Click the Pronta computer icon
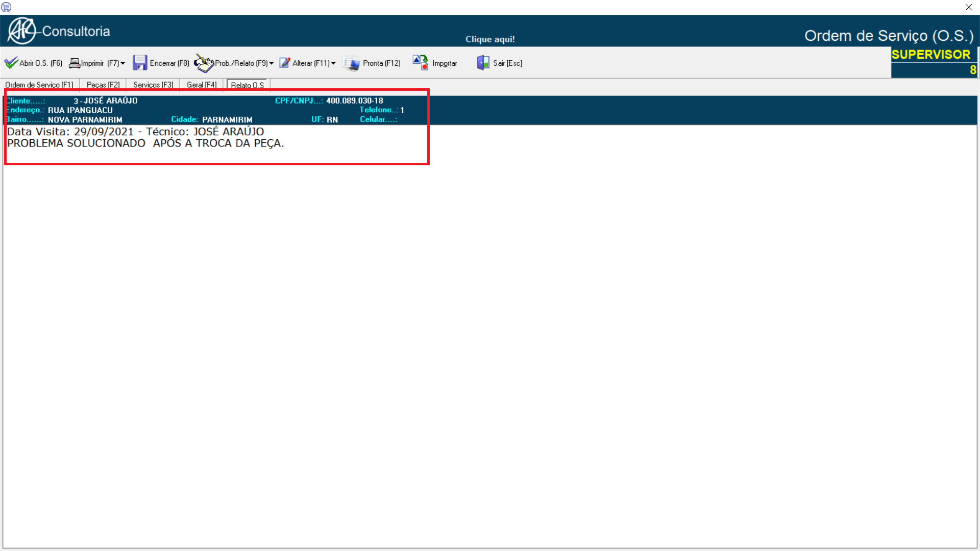 point(351,63)
